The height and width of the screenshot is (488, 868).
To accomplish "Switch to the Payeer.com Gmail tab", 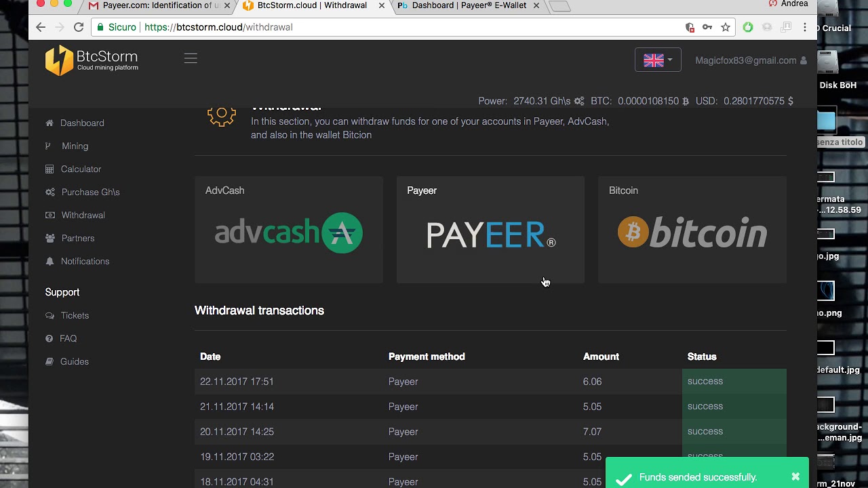I will [x=160, y=5].
